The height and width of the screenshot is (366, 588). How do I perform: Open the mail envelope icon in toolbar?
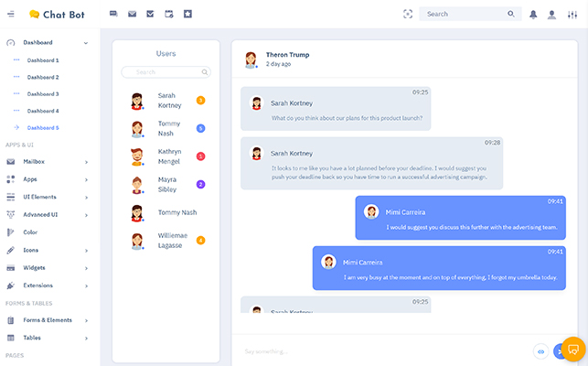click(132, 14)
